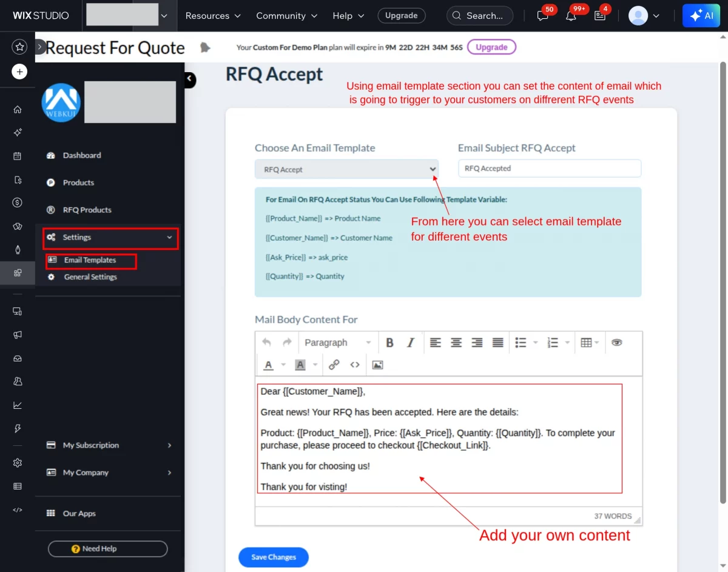
Task: Expand the bullet list style arrow
Action: [x=536, y=343]
